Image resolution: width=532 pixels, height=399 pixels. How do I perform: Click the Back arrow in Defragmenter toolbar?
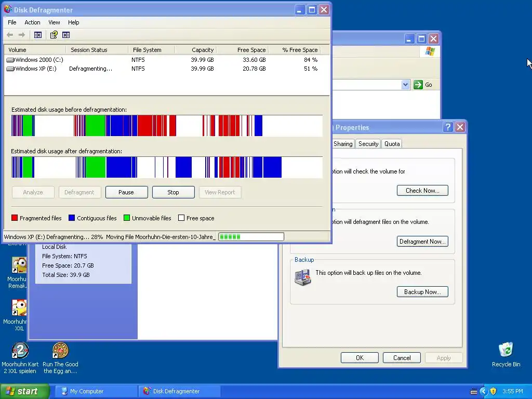pos(10,35)
